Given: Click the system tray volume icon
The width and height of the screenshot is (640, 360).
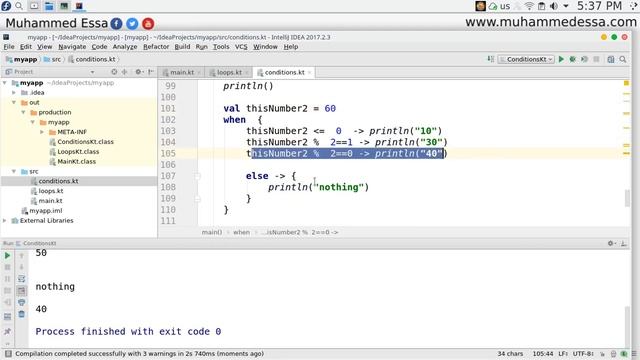Looking at the screenshot, I should [553, 6].
